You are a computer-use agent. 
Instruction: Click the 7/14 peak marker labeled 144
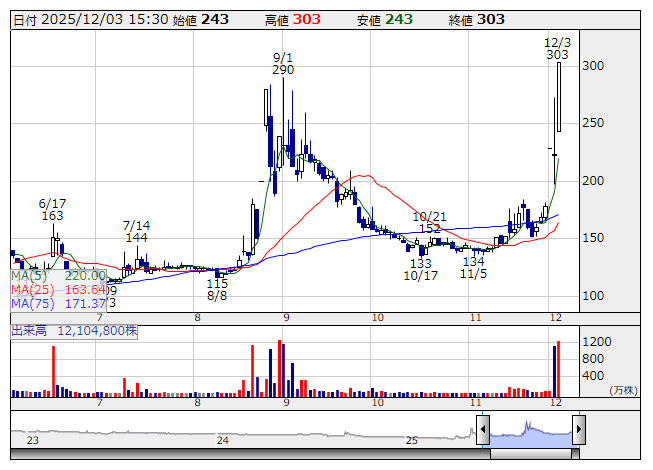pos(136,231)
